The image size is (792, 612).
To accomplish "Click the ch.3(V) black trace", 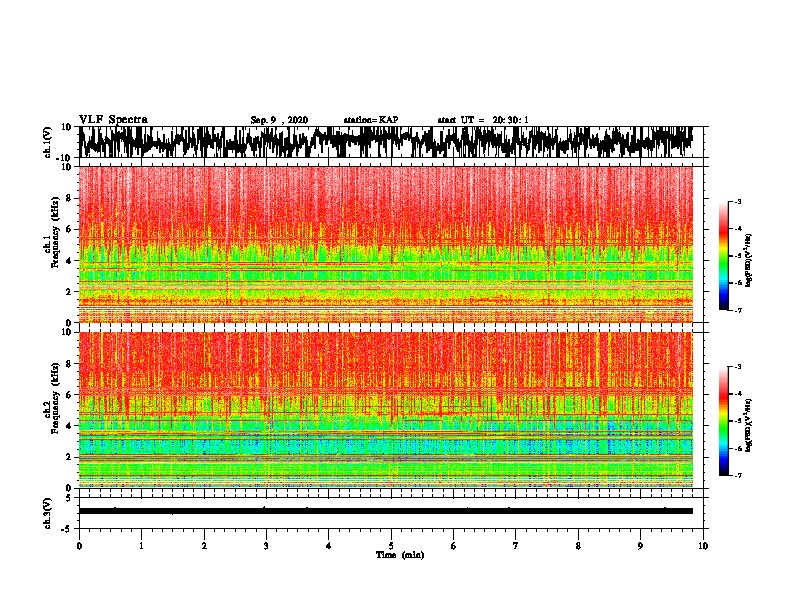I will [385, 511].
